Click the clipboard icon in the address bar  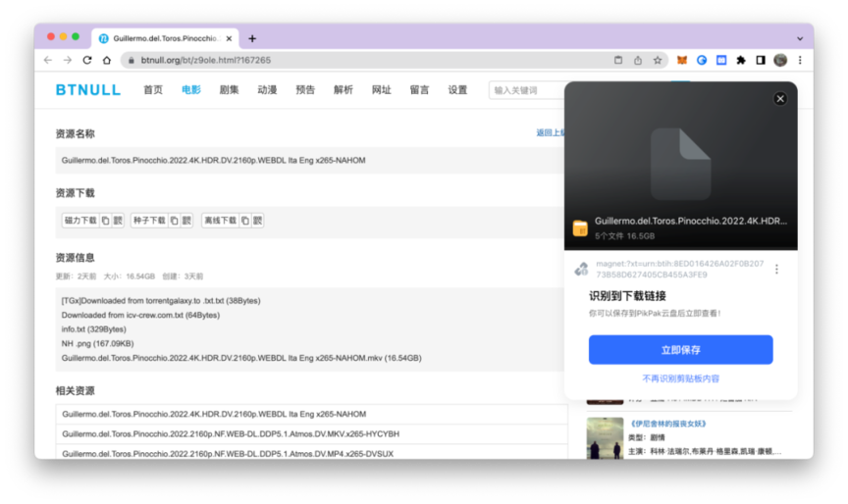coord(618,60)
